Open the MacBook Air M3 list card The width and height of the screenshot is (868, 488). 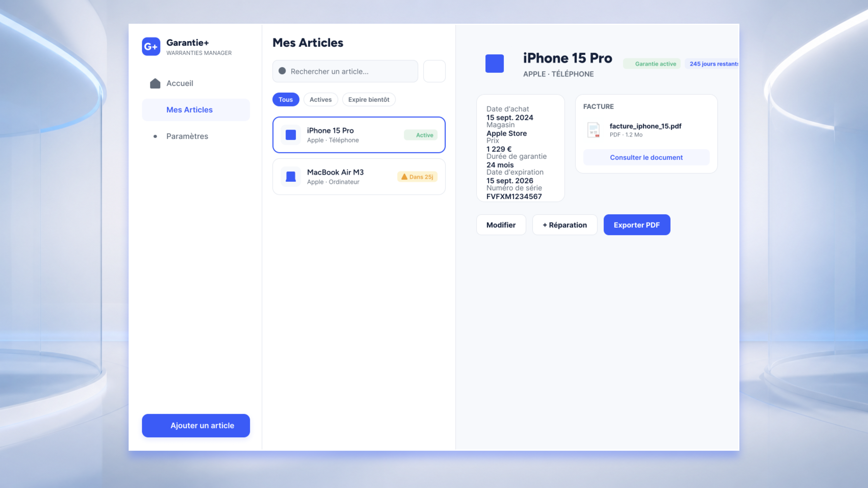coord(359,177)
